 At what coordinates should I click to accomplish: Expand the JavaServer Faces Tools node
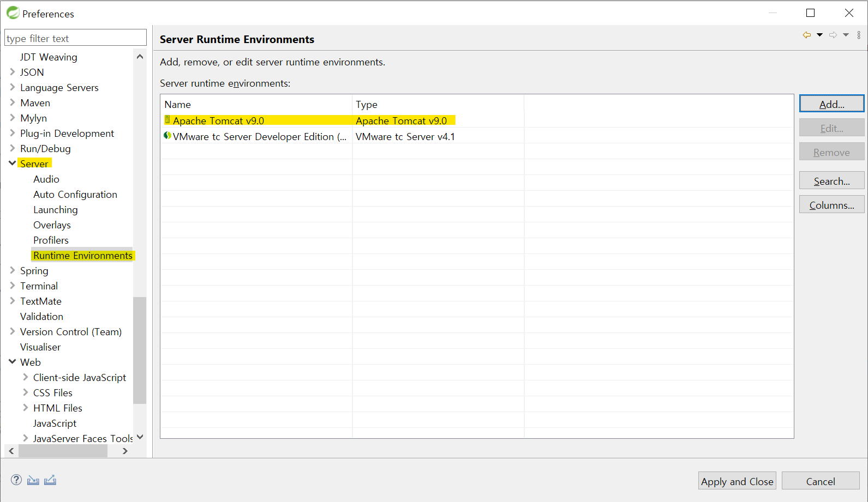(x=25, y=438)
